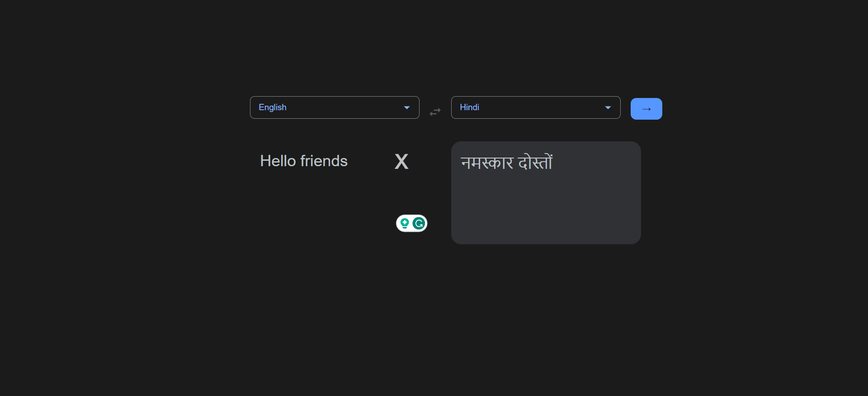Click empty area of translation output box
868x396 pixels.
[546, 208]
